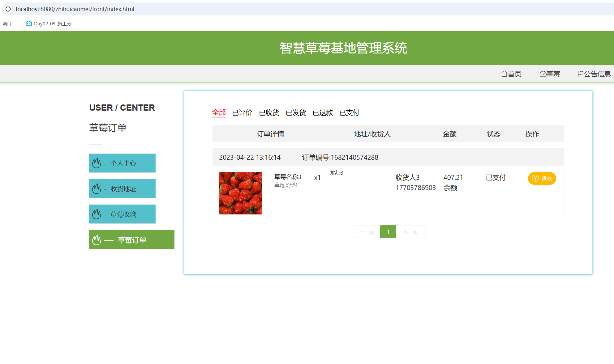This screenshot has height=364, width=614.
Task: Click the flag icon beside 公告信息
Action: click(580, 74)
